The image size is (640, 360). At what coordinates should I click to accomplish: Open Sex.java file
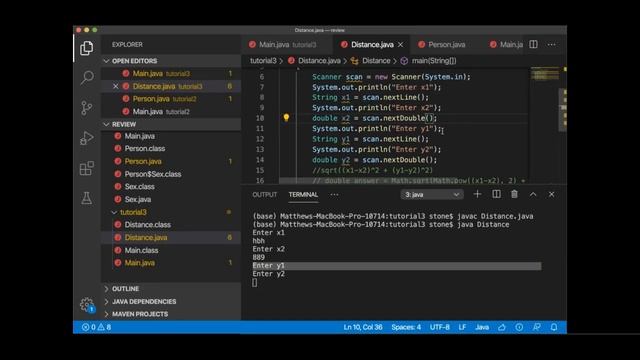pos(171,199)
